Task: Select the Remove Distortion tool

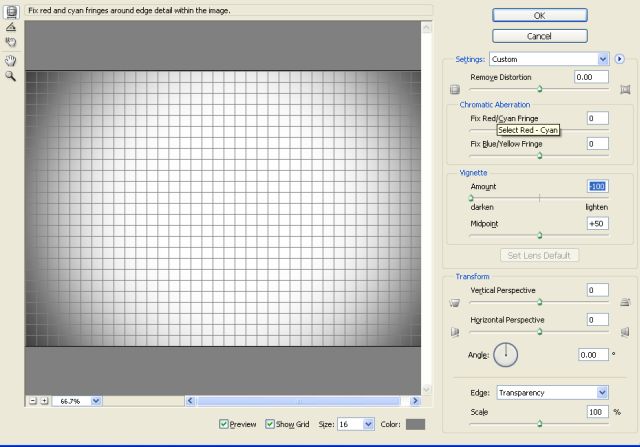Action: 11,11
